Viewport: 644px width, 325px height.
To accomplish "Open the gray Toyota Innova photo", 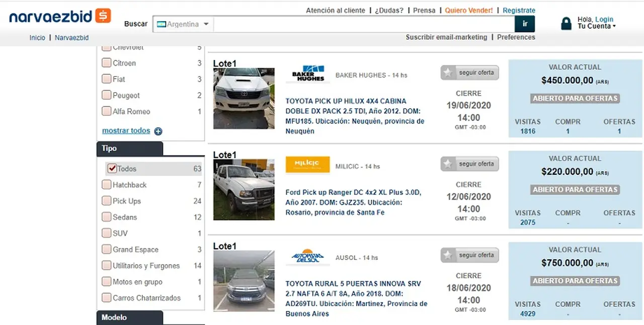I will (244, 281).
